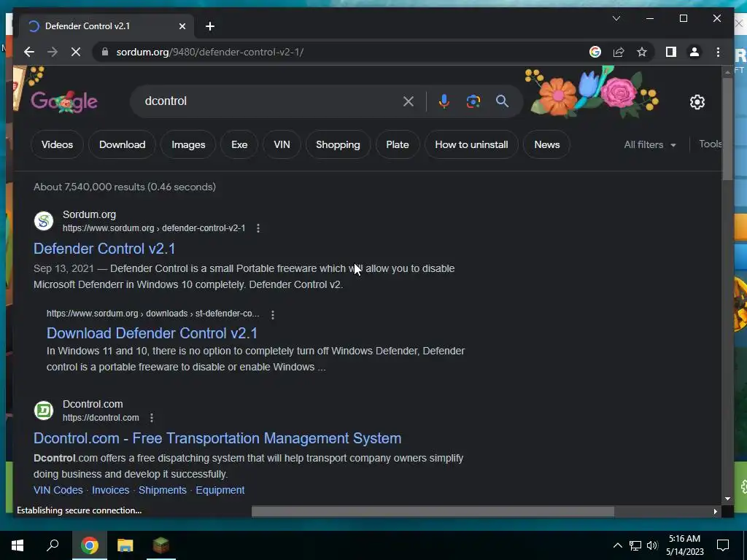Switch to Images results
Screen dimensions: 747x560
point(188,144)
